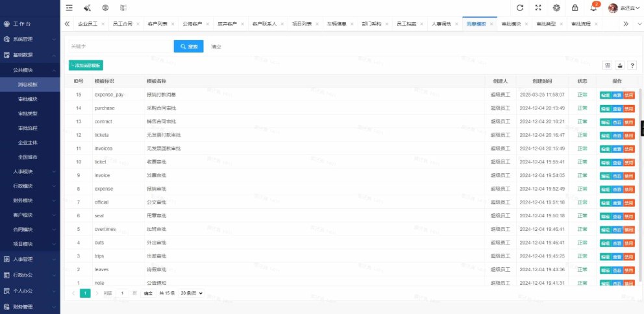Close the 车辆信息 tab

(352, 24)
